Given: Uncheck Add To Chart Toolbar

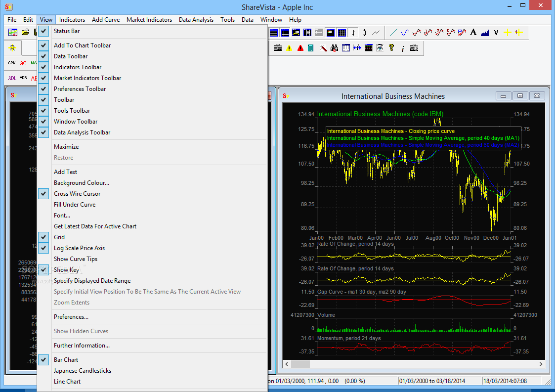Looking at the screenshot, I should pos(152,45).
